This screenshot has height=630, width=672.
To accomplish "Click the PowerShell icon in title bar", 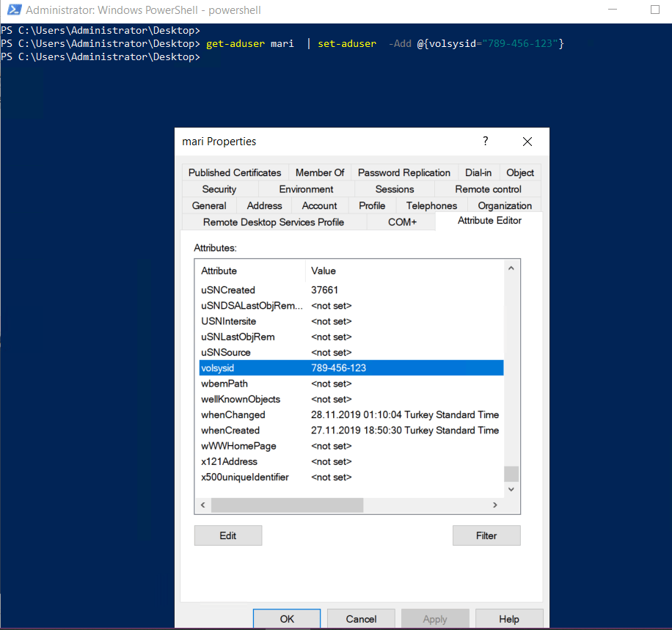I will [x=12, y=11].
